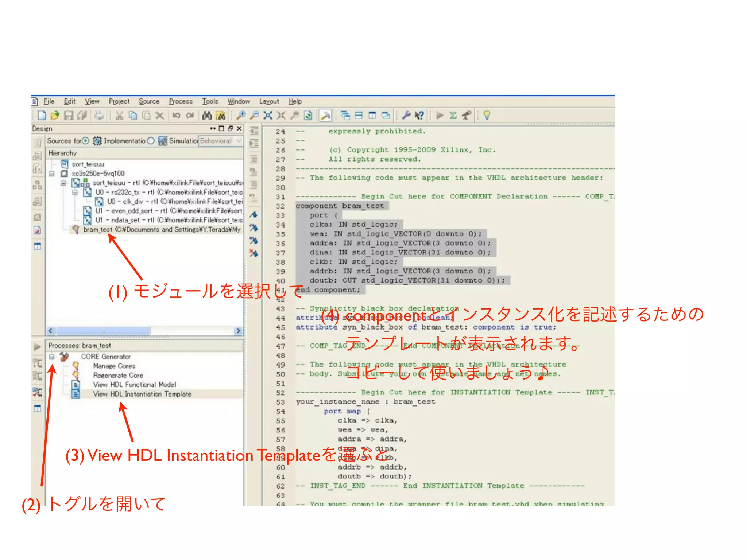Click the Find binoculars icon
This screenshot has width=747, height=560.
[207, 116]
